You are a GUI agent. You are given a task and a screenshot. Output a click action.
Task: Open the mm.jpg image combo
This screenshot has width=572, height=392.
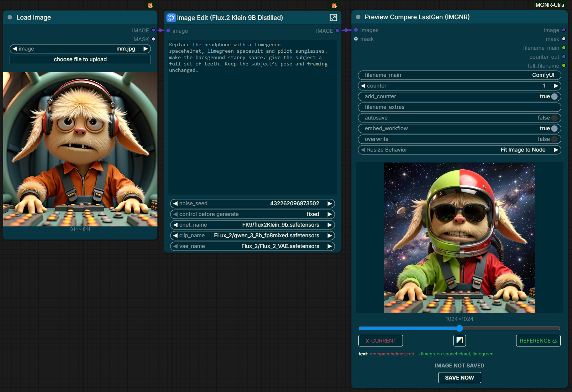(x=80, y=49)
